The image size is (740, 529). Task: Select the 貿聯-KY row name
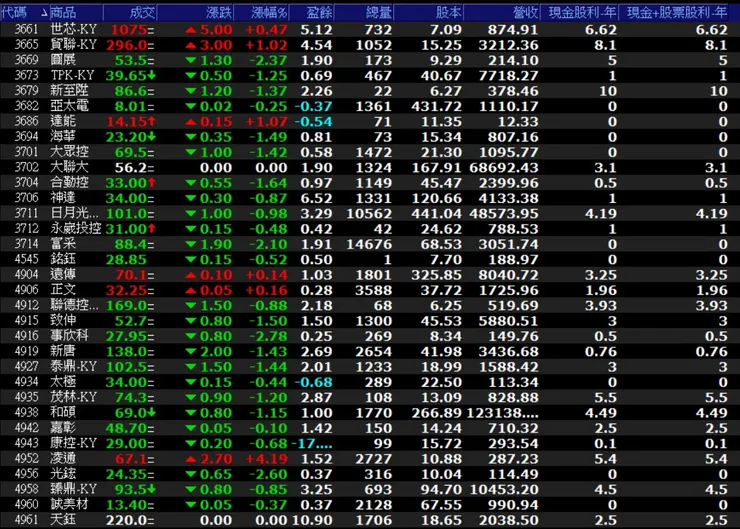(74, 45)
